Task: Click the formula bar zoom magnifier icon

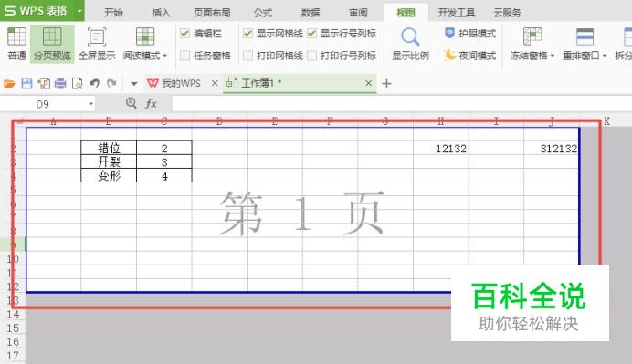Action: pyautogui.click(x=131, y=103)
